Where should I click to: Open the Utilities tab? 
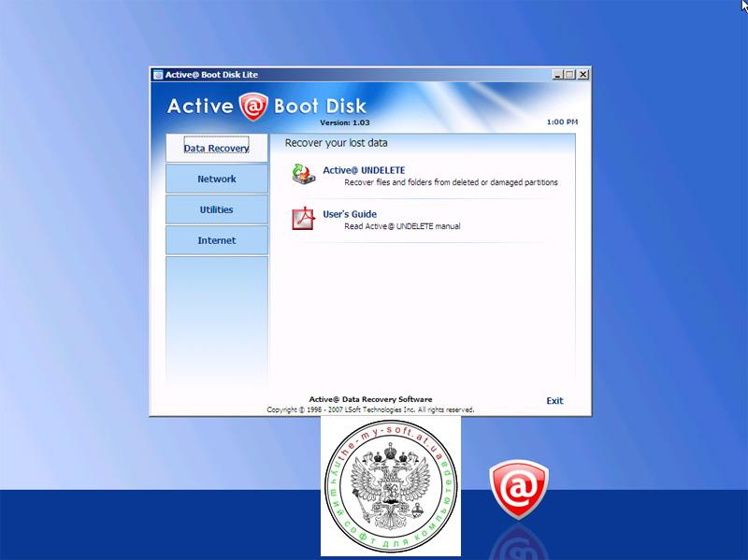tap(216, 209)
